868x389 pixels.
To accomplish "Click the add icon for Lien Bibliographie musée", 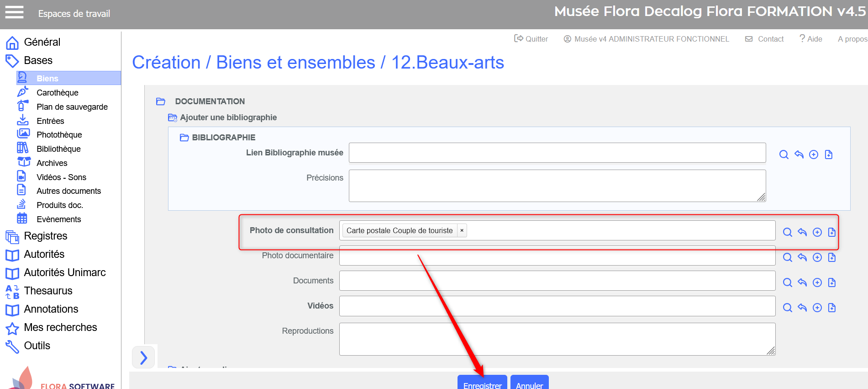I will click(813, 155).
